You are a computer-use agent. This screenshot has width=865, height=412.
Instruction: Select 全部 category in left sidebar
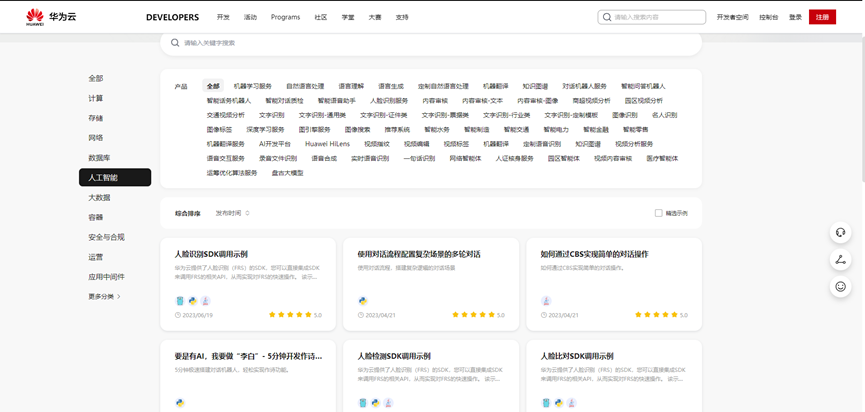95,78
